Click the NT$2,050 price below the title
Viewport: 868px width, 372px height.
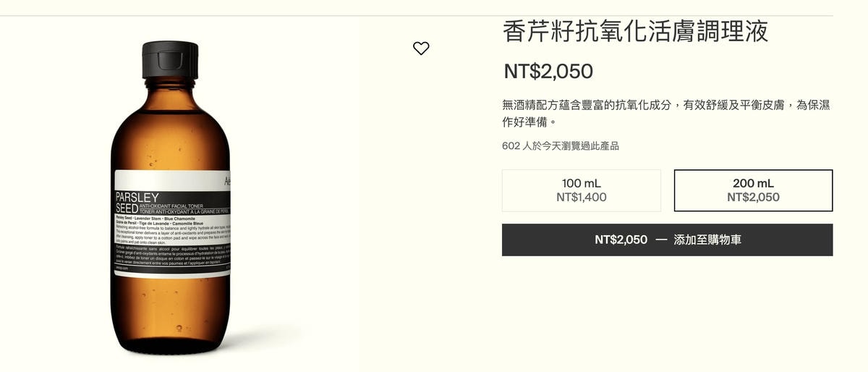548,71
